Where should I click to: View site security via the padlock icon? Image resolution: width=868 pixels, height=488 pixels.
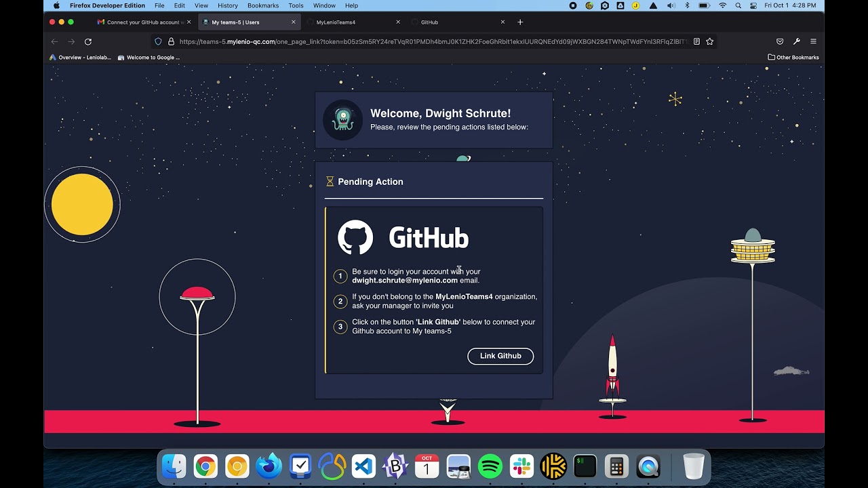(171, 41)
